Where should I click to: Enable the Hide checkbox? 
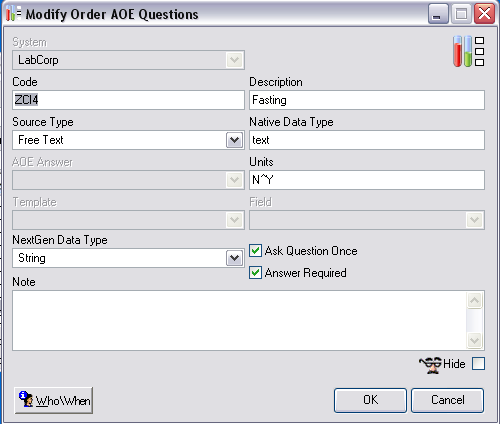(478, 364)
